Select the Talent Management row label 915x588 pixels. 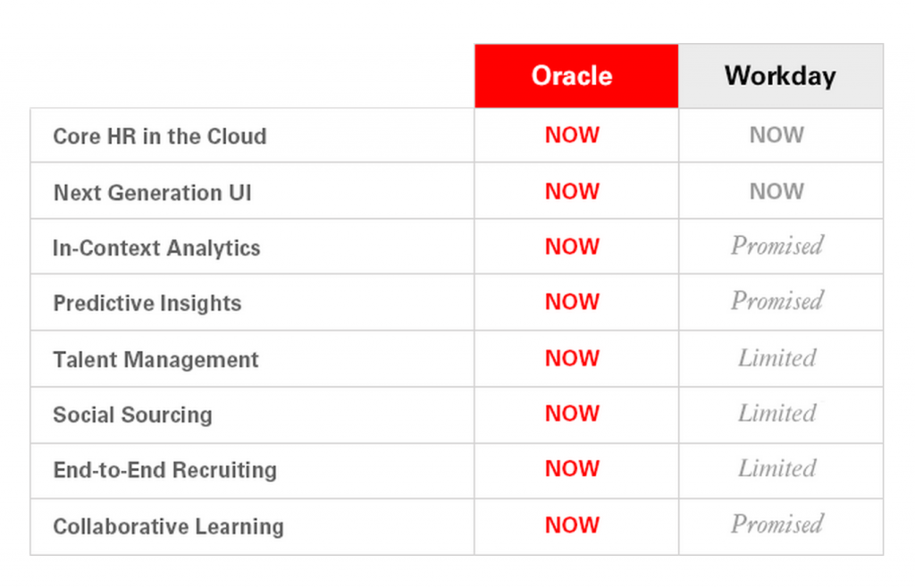click(x=155, y=360)
